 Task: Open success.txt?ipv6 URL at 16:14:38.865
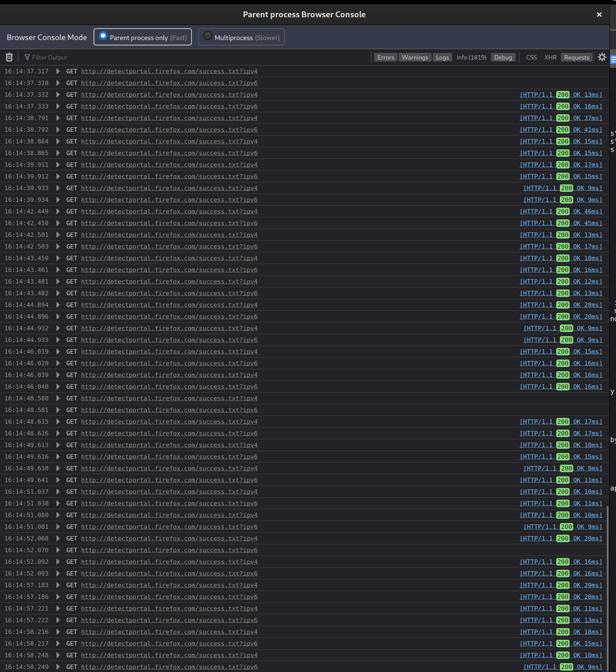169,153
